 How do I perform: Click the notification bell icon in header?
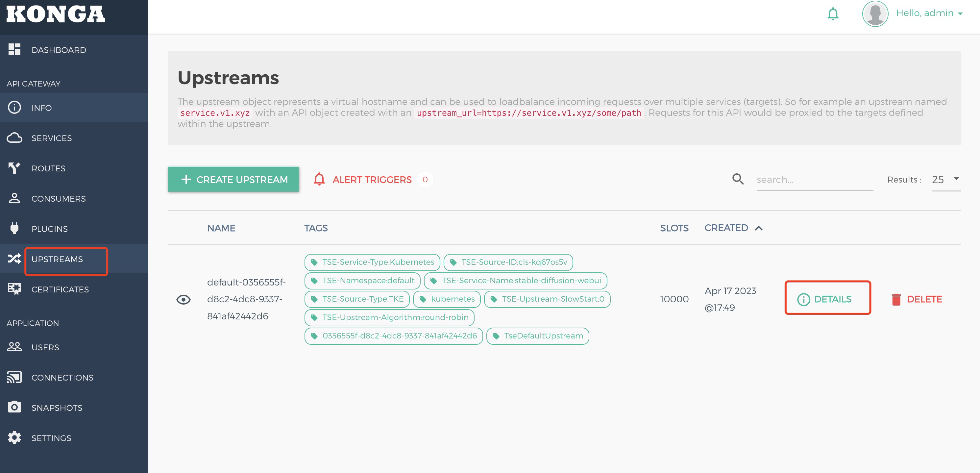pyautogui.click(x=832, y=14)
